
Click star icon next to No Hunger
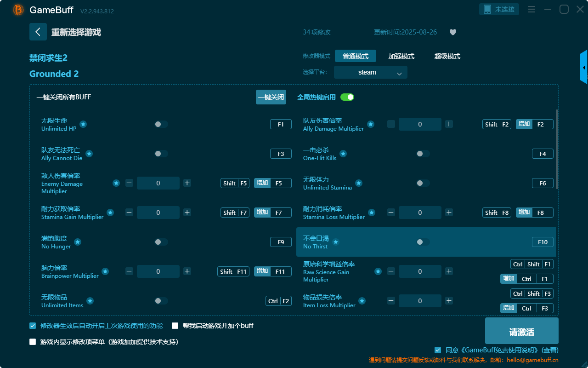pyautogui.click(x=78, y=242)
